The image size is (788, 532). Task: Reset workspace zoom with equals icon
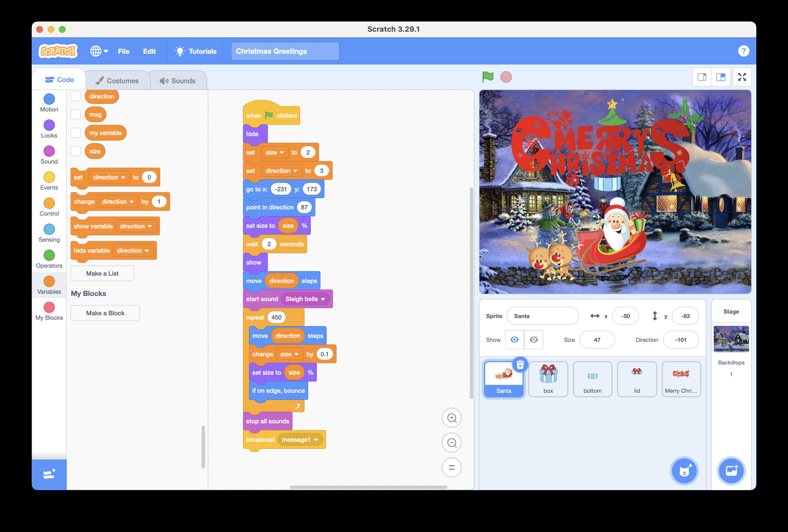(452, 467)
